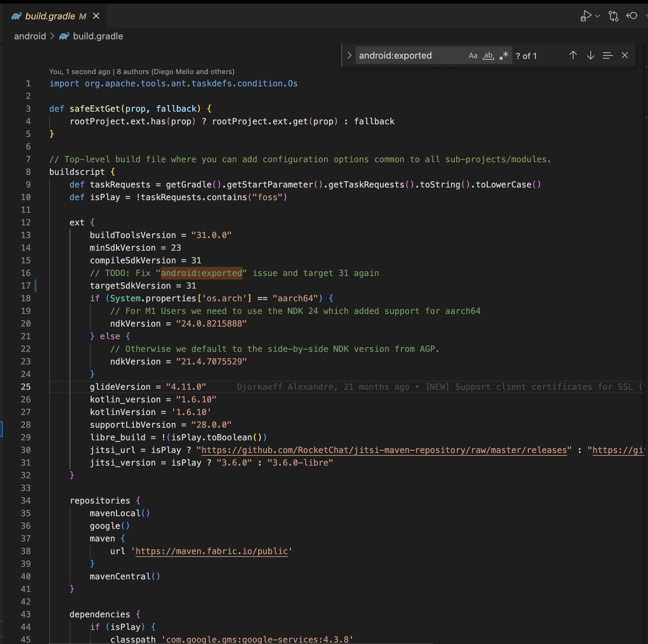
Task: Click the previous match arrow in find widget
Action: coord(572,55)
